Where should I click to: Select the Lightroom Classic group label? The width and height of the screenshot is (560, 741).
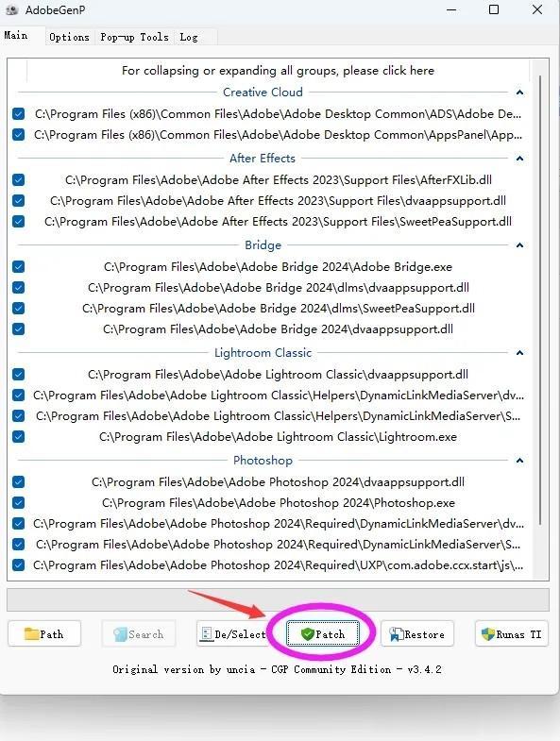coord(263,353)
